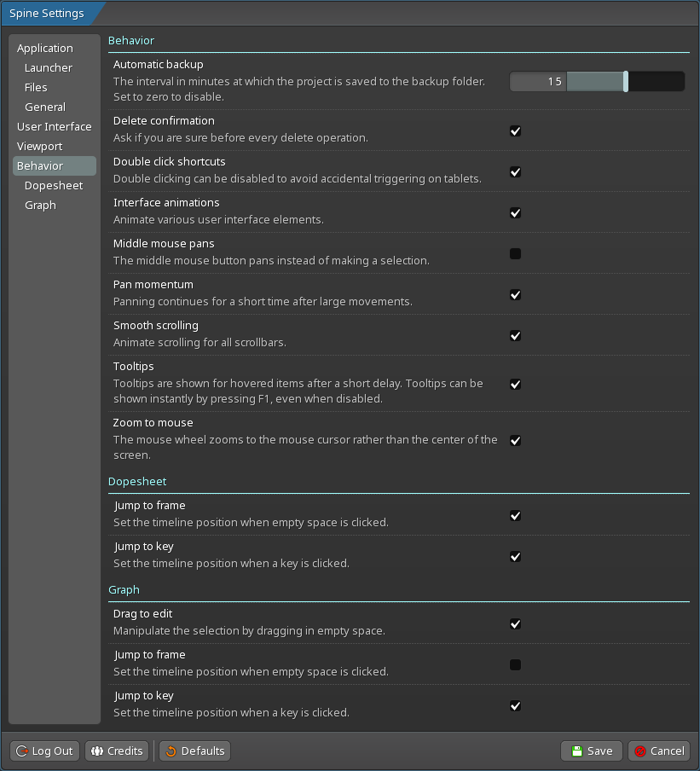
Task: Click the red Cancel icon
Action: [640, 751]
